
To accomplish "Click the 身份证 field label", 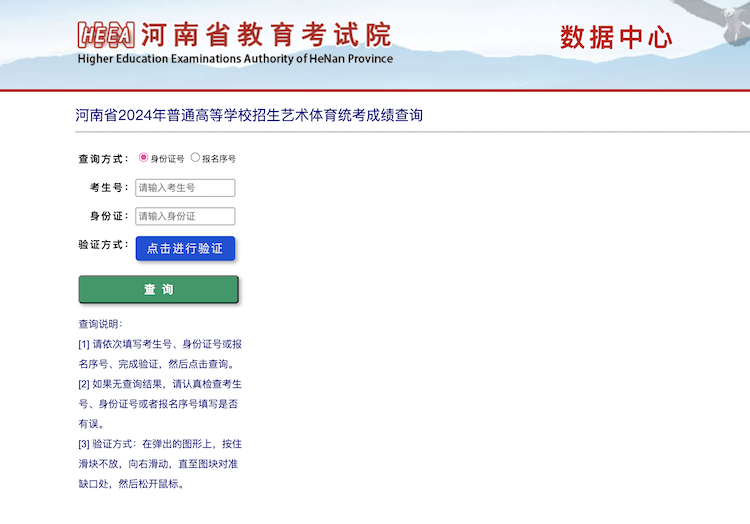I will click(x=108, y=216).
